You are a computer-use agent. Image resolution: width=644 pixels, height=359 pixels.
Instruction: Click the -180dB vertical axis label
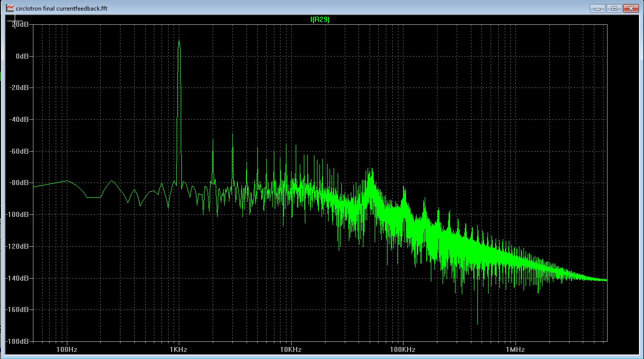[17, 341]
